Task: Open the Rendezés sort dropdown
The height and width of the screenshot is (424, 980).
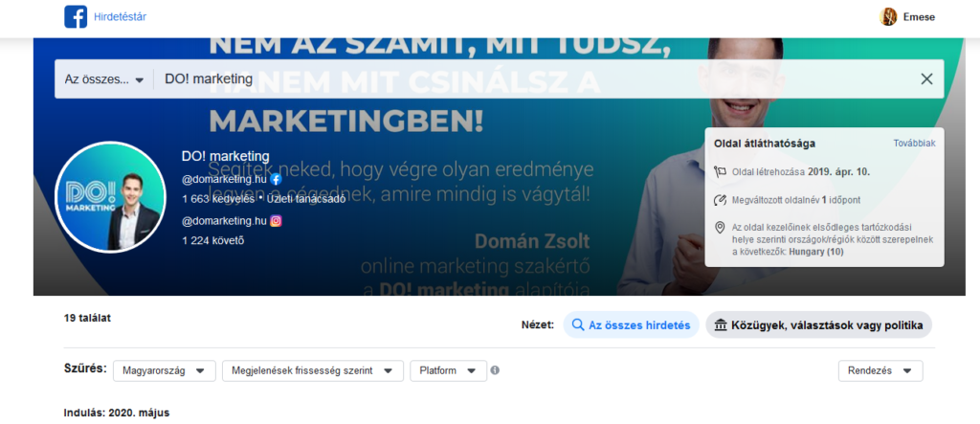Action: tap(880, 370)
